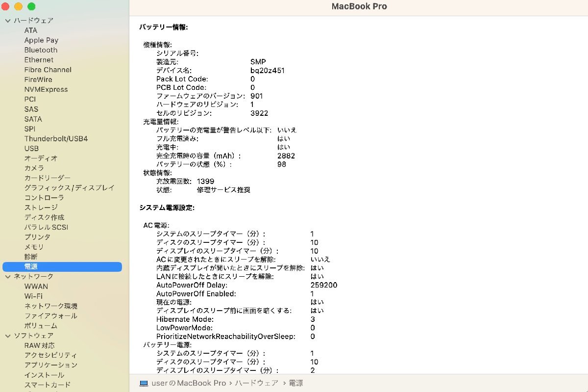Click the Hibernate Mode label
Screen dimensions: 588x392
point(185,319)
